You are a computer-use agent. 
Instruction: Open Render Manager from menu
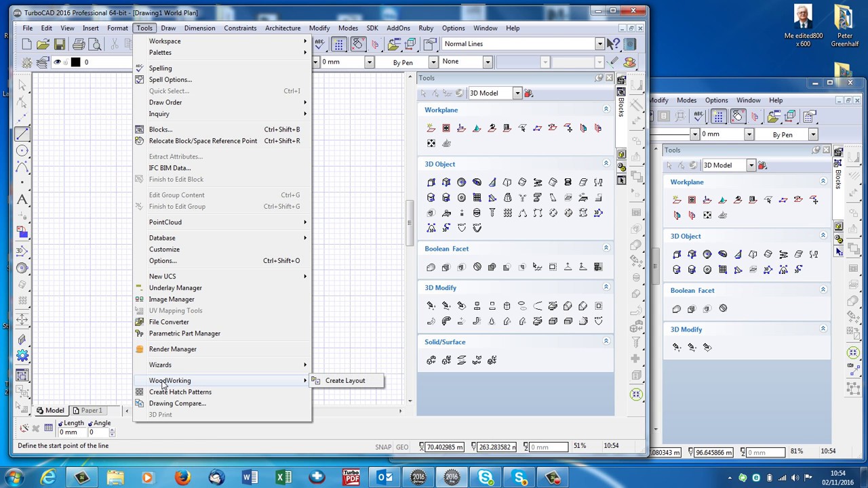coord(222,349)
